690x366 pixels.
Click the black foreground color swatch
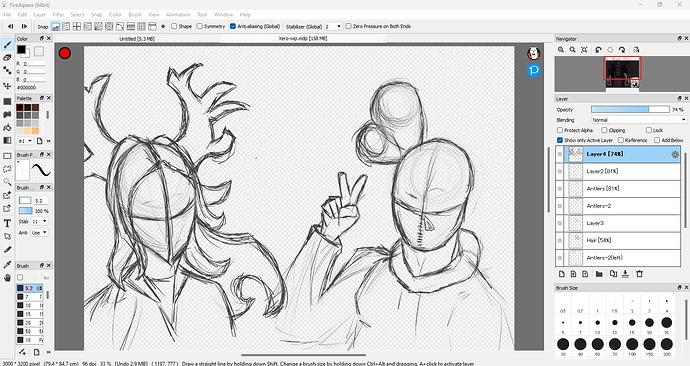pyautogui.click(x=21, y=49)
